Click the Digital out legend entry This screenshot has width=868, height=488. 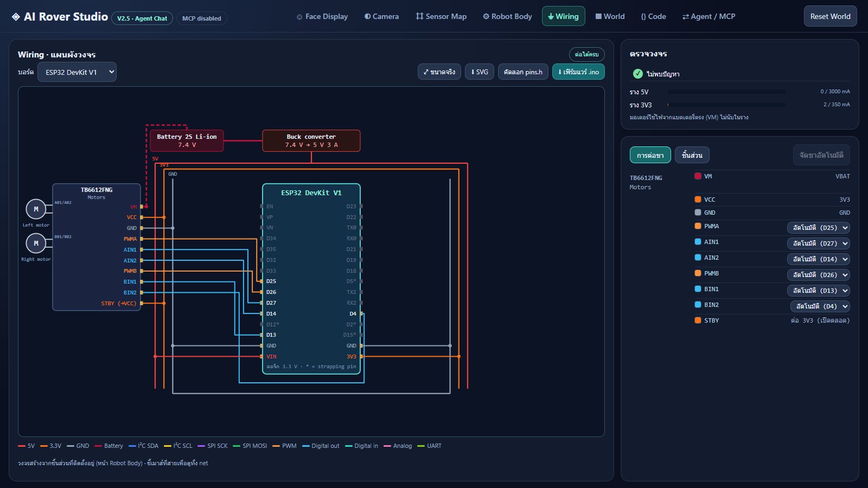coord(321,446)
